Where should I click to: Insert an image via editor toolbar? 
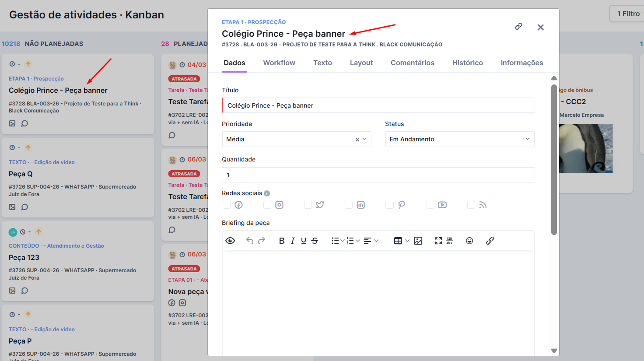[418, 241]
